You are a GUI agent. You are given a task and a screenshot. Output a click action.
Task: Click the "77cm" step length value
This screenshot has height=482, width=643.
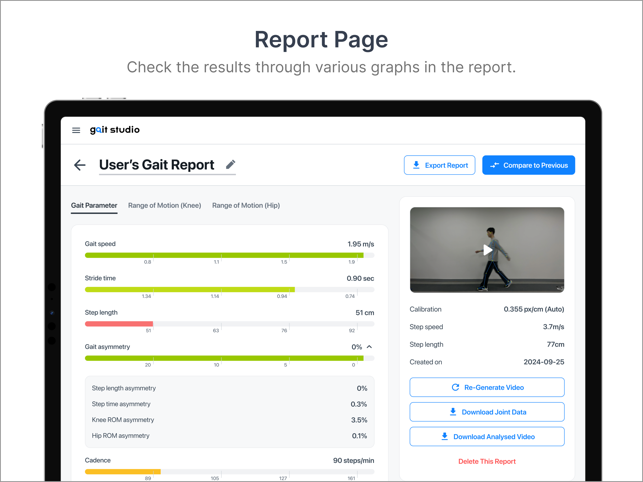(556, 345)
